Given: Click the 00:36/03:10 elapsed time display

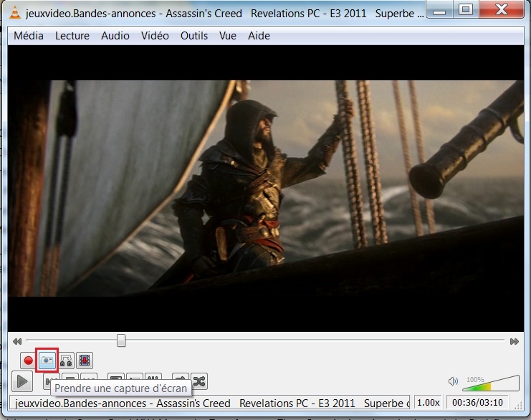Looking at the screenshot, I should [477, 402].
